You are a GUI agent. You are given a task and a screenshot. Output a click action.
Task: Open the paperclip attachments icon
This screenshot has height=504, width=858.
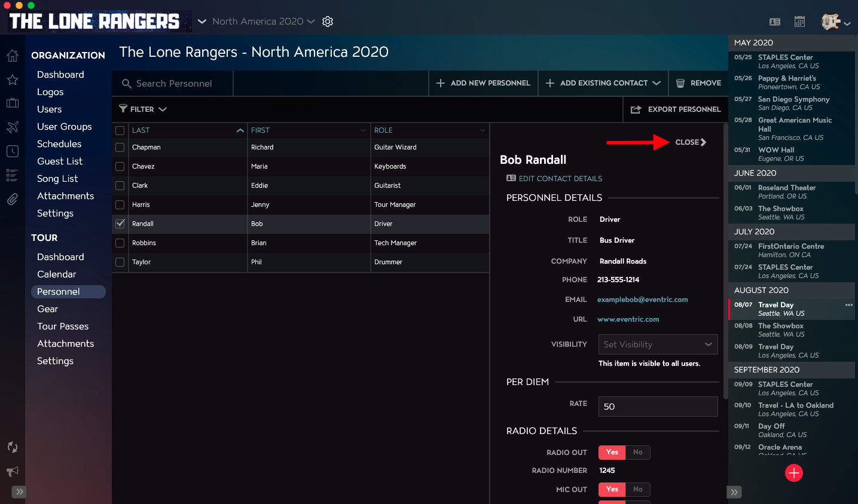(x=13, y=199)
